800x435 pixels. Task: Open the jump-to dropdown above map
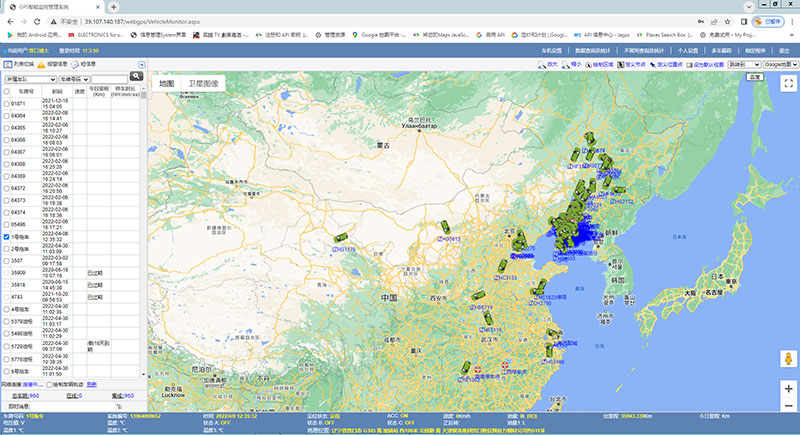(x=744, y=65)
